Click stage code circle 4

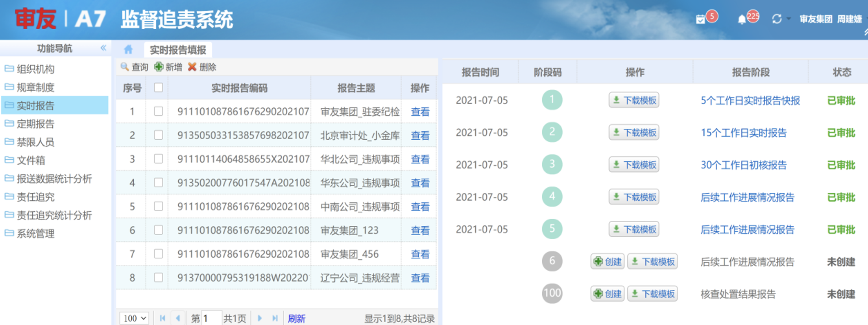(x=552, y=197)
